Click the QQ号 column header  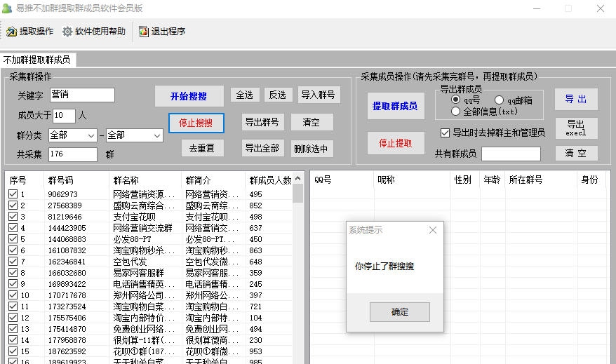pos(323,180)
